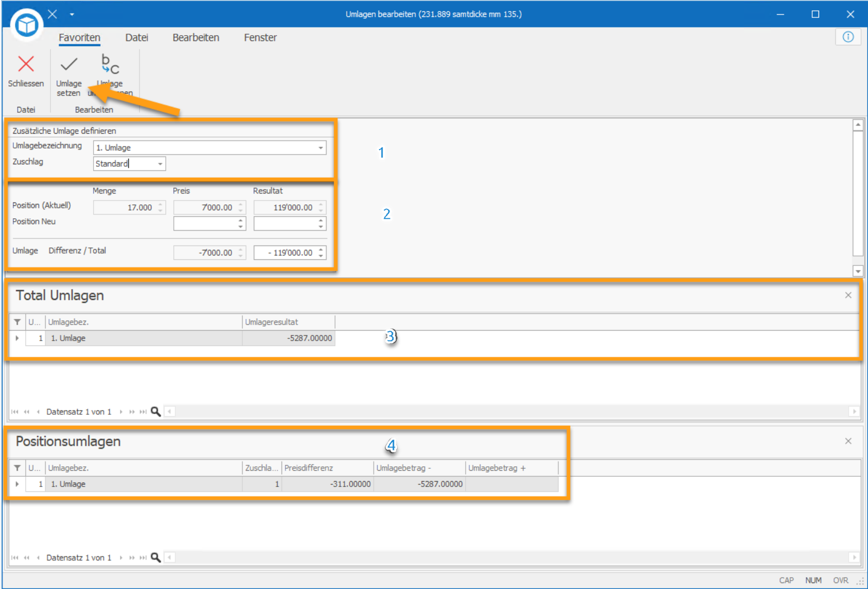Click the Umlage umrechnen ribbon icon
The height and width of the screenshot is (589, 868).
coord(110,64)
